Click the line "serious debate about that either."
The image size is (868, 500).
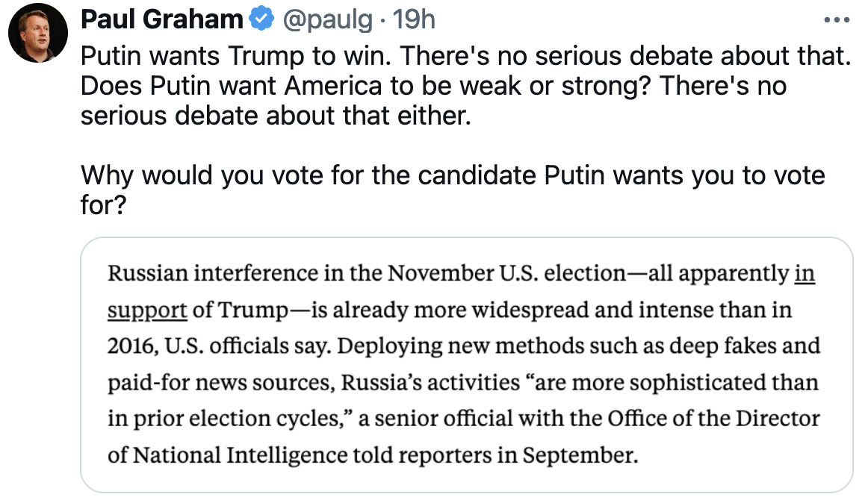tap(276, 116)
